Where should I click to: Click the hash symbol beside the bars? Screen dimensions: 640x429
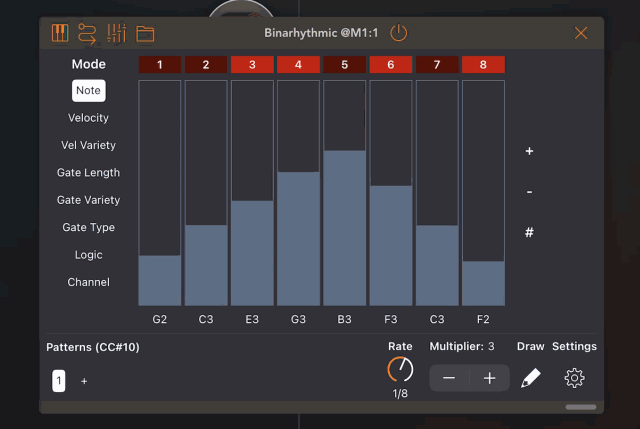point(529,232)
